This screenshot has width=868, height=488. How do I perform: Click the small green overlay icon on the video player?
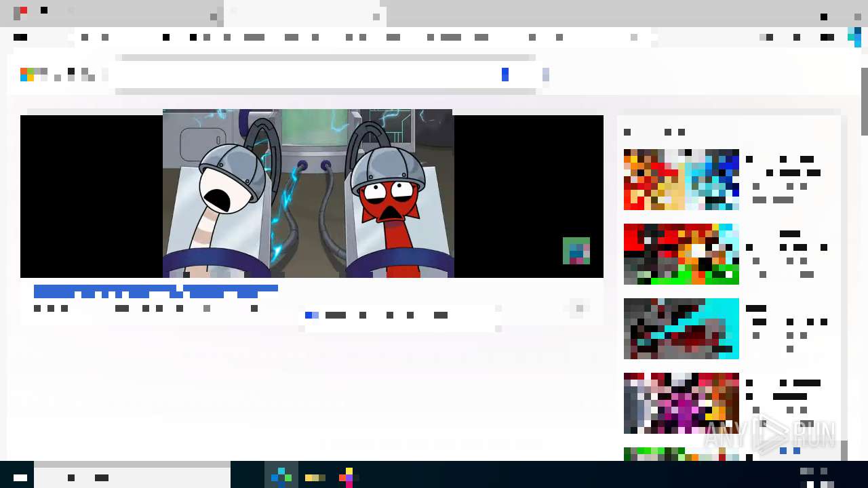[576, 251]
